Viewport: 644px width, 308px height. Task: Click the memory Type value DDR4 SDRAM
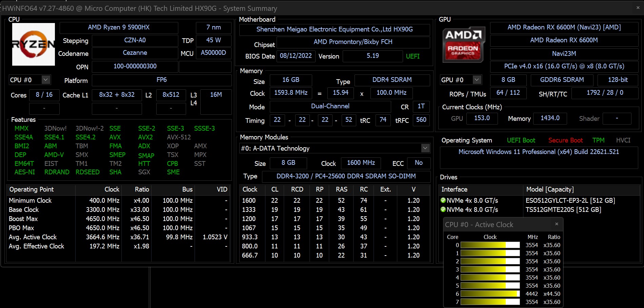(x=392, y=80)
